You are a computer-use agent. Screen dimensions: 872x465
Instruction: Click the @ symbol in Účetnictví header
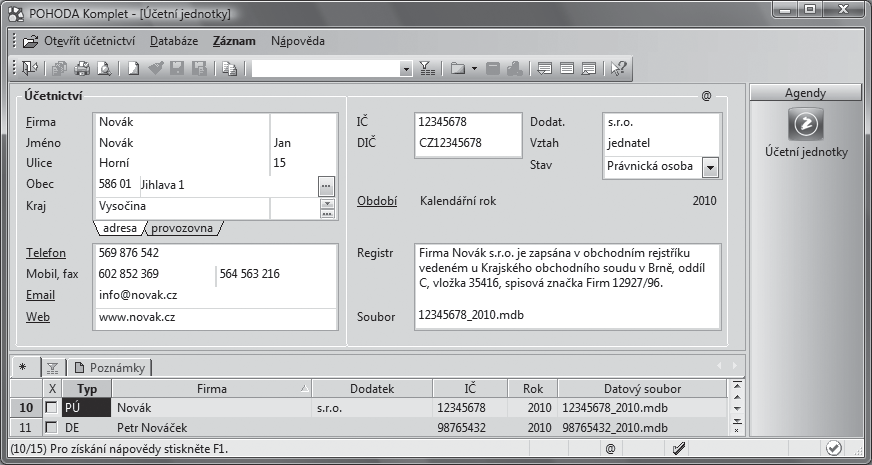(x=706, y=96)
